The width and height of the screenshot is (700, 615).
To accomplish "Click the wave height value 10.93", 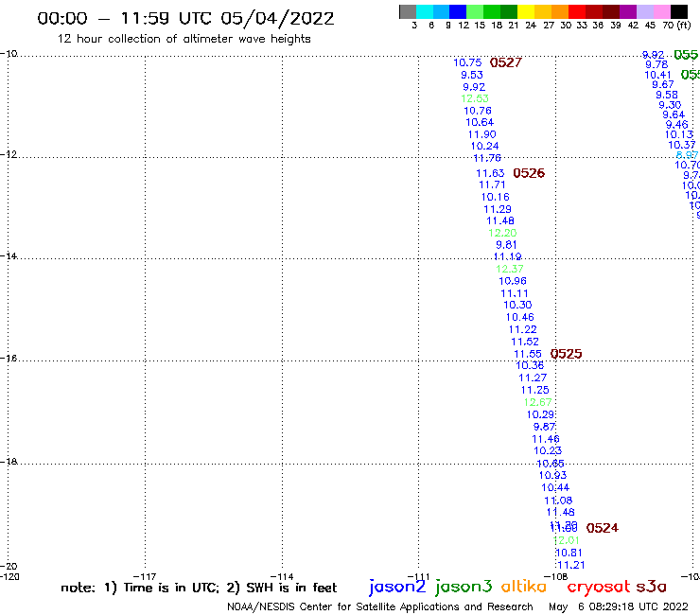I will pos(552,476).
